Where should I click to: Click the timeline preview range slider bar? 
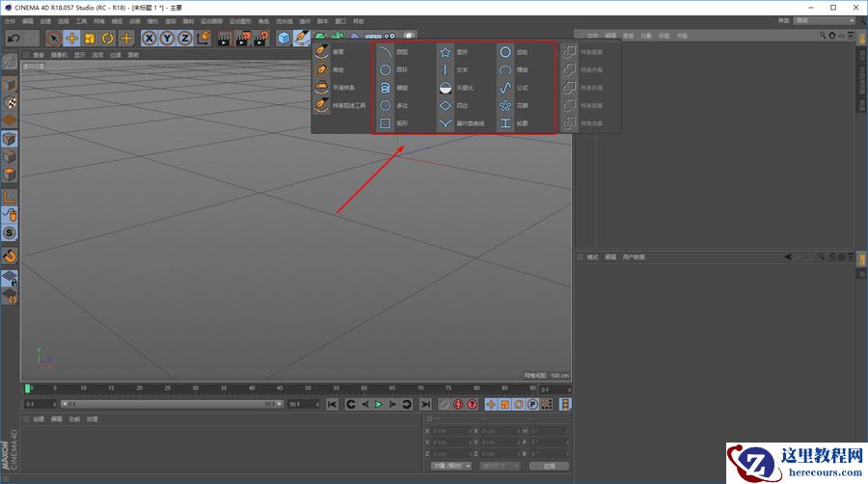173,404
